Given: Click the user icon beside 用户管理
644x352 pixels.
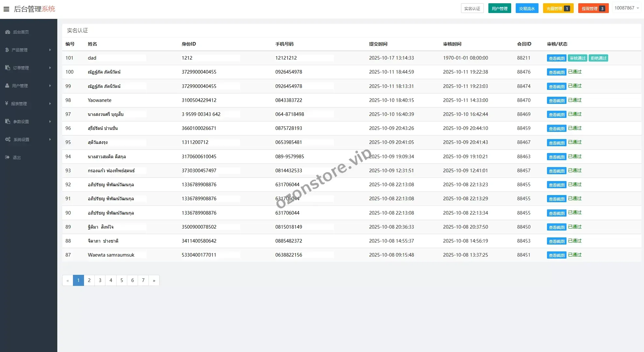Looking at the screenshot, I should (7, 86).
